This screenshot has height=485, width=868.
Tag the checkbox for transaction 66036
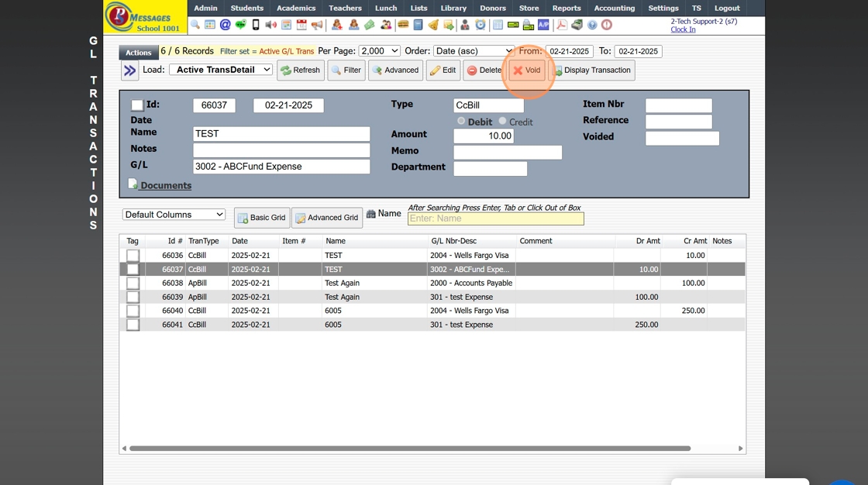133,256
